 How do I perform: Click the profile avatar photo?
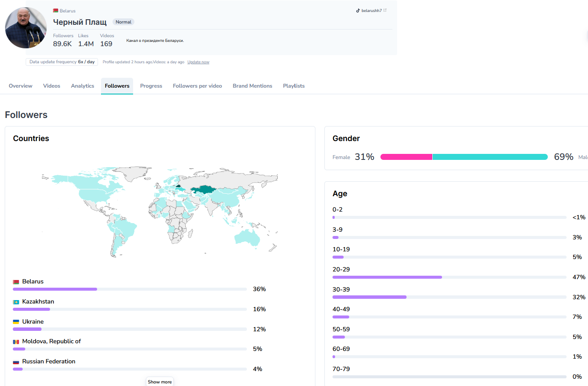[x=26, y=28]
